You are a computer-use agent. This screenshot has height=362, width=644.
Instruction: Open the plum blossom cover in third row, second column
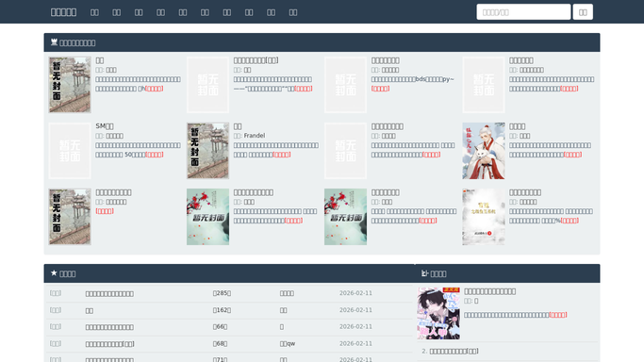207,217
